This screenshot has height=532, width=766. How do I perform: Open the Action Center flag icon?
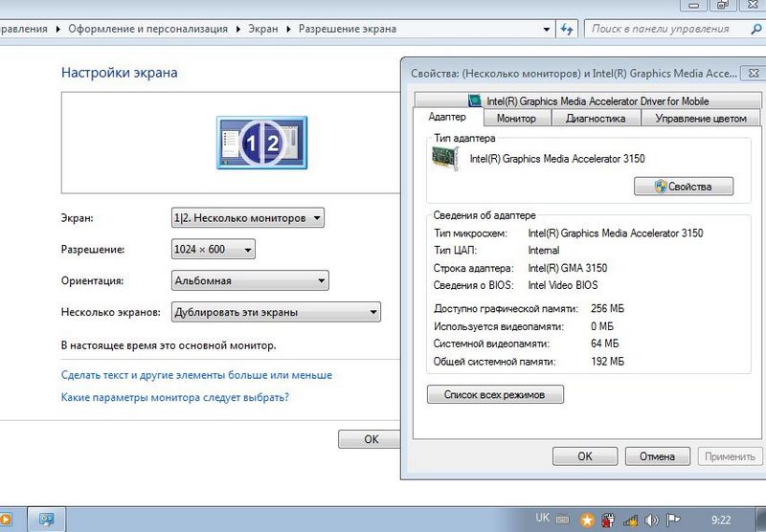pyautogui.click(x=673, y=520)
